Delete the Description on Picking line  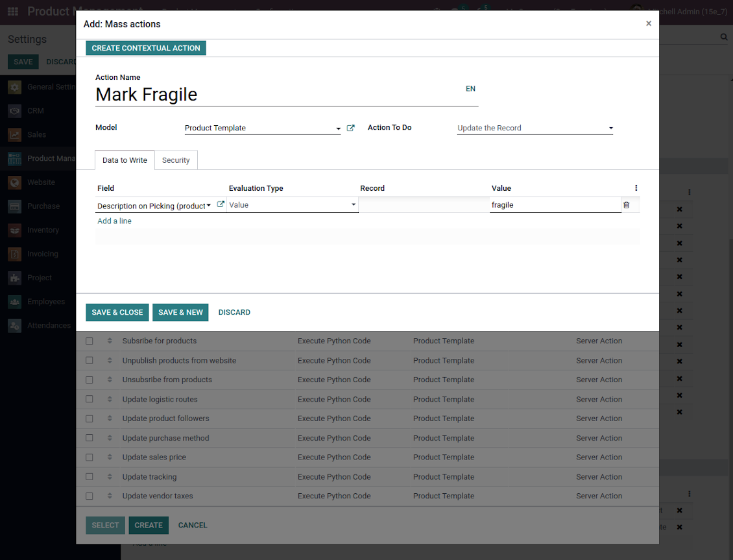[x=626, y=205]
